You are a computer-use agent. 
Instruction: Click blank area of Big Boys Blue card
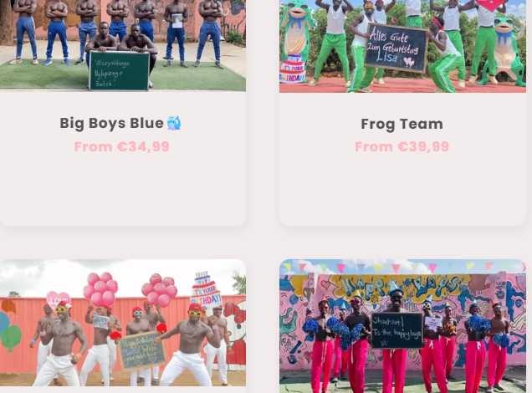(x=123, y=190)
